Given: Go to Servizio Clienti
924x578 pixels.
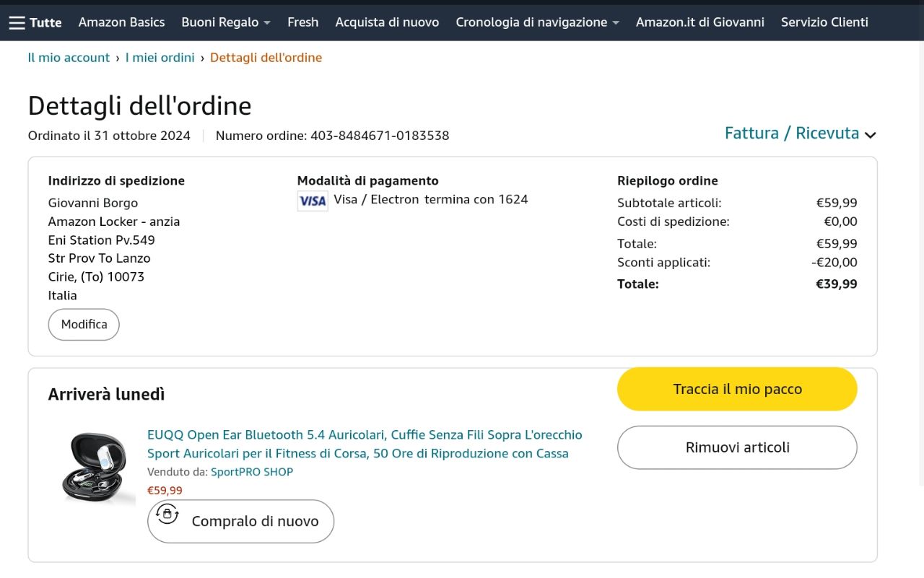Looking at the screenshot, I should [x=824, y=22].
